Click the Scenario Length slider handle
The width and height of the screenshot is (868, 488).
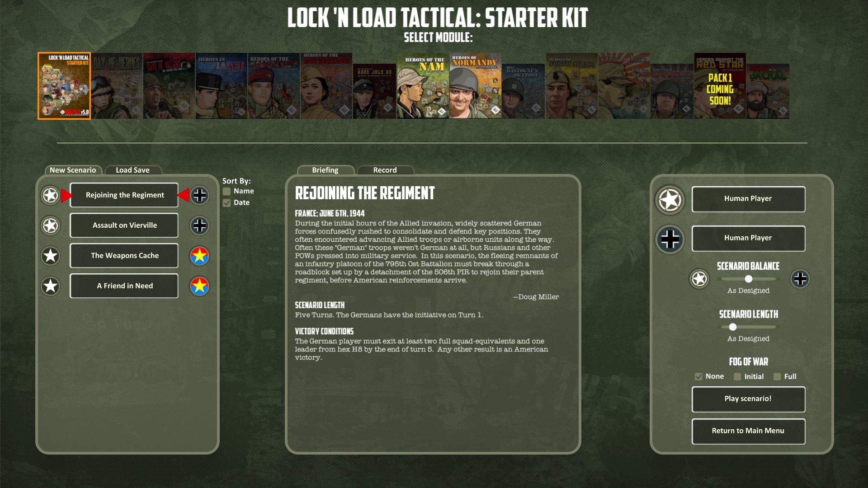point(733,327)
